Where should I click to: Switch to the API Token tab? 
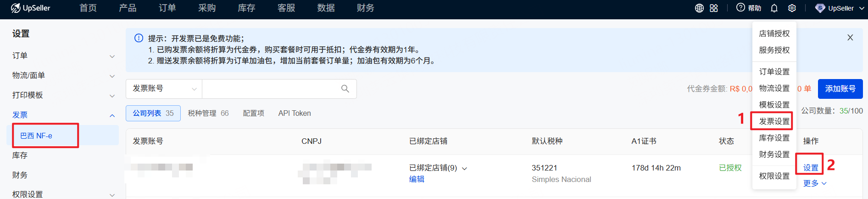pos(295,113)
